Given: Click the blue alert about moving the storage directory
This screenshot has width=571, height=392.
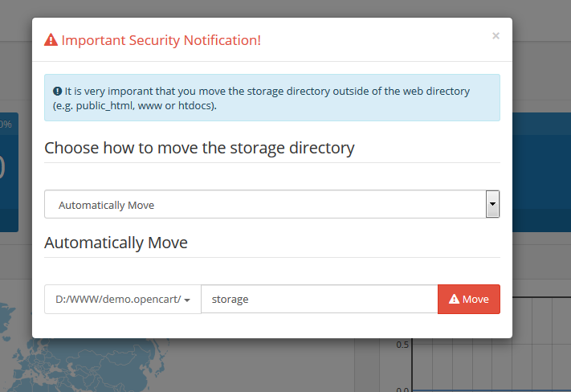Looking at the screenshot, I should pos(272,98).
